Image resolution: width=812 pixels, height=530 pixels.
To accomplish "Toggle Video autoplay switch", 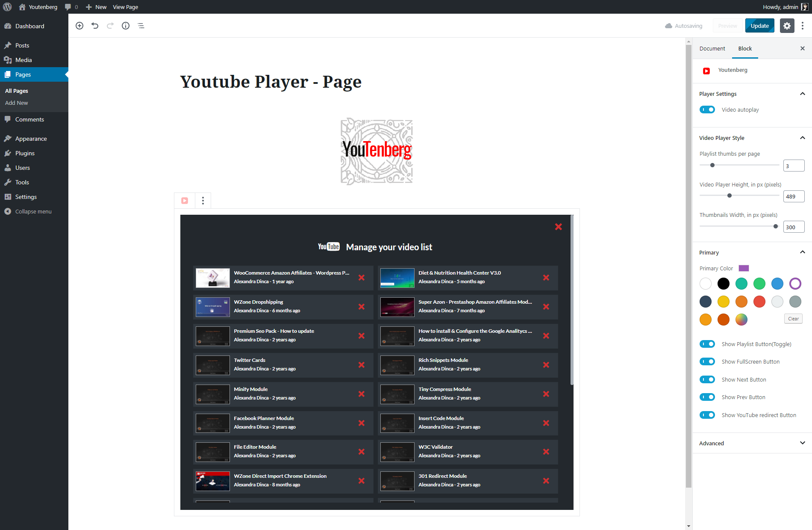I will coord(707,110).
